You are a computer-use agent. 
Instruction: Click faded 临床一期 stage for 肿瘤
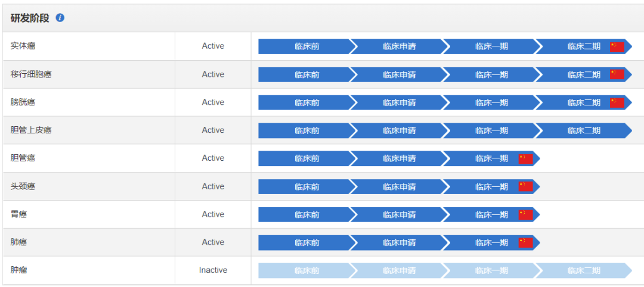(x=491, y=270)
